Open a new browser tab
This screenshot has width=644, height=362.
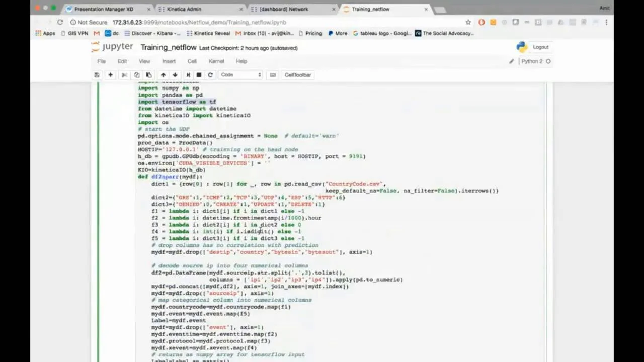[x=439, y=10]
